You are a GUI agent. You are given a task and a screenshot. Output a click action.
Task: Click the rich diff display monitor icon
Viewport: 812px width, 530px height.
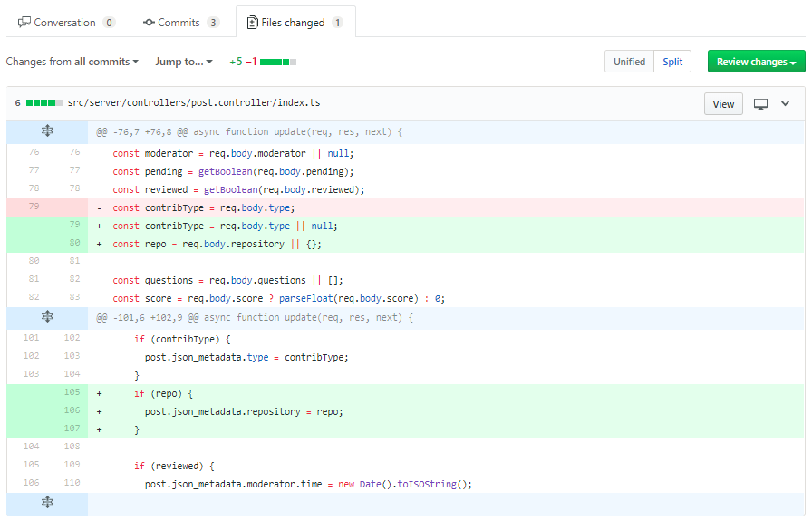[x=760, y=104]
